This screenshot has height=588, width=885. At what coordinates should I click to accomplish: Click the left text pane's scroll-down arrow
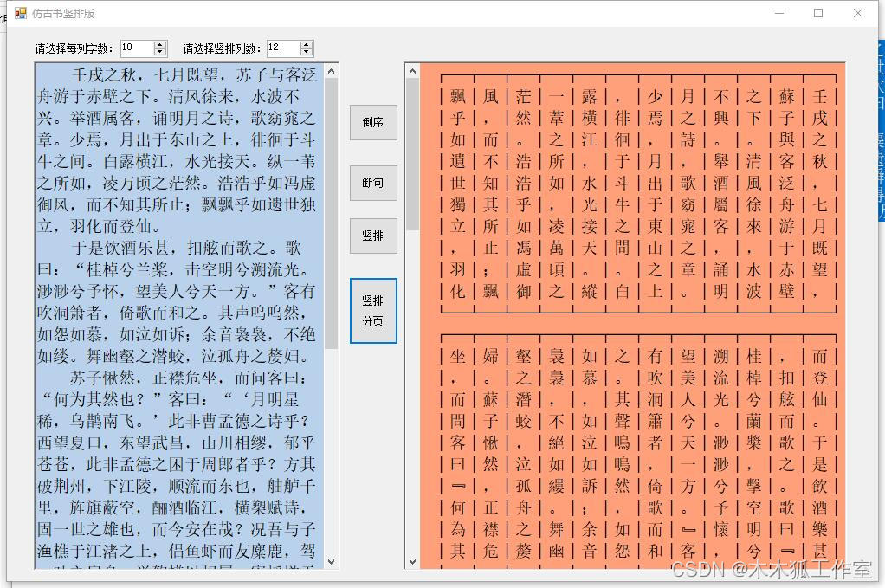click(332, 561)
